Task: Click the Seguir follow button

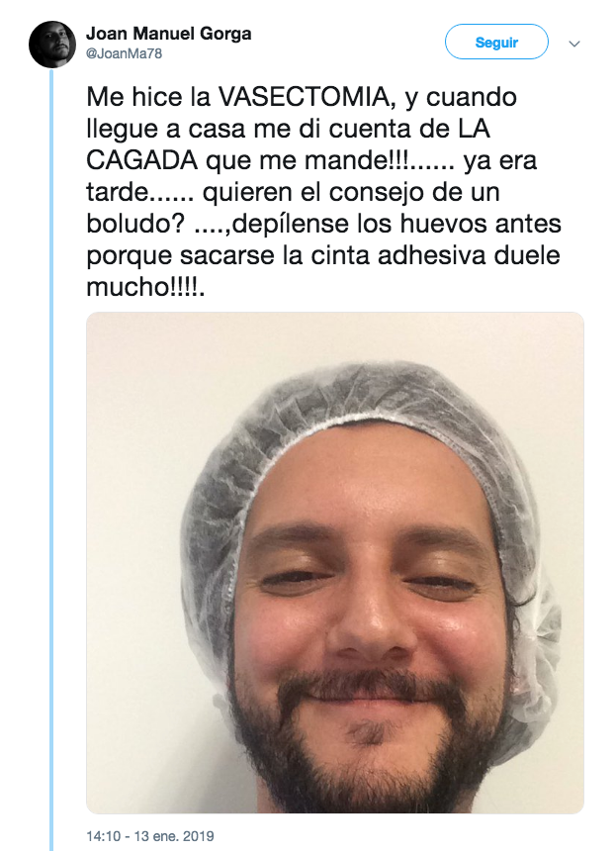Action: (496, 43)
